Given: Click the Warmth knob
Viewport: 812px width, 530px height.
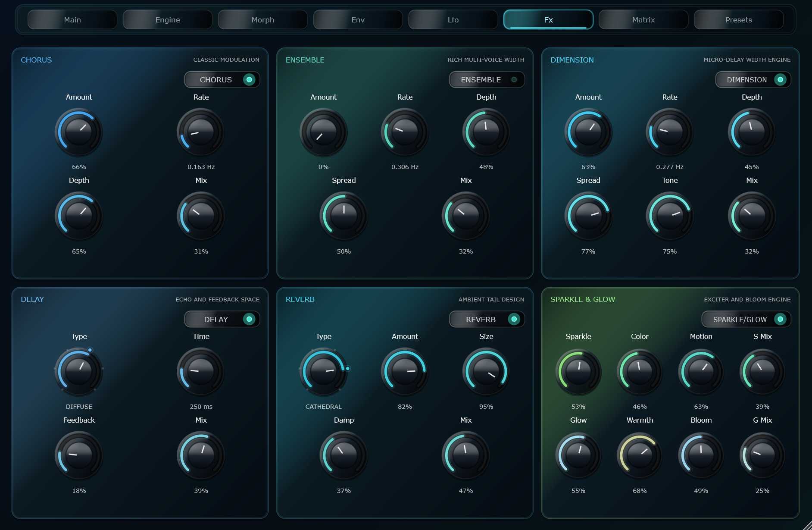Looking at the screenshot, I should coord(640,455).
